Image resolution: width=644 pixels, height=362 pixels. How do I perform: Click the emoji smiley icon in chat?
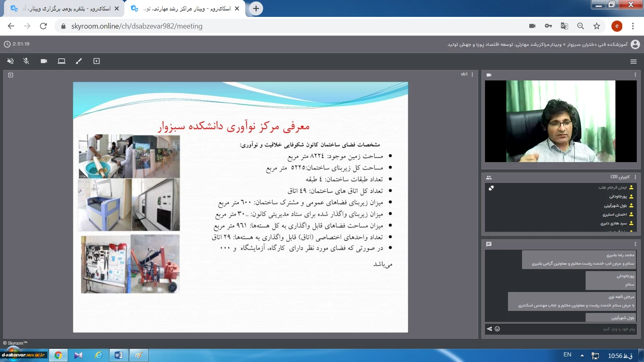pyautogui.click(x=497, y=329)
